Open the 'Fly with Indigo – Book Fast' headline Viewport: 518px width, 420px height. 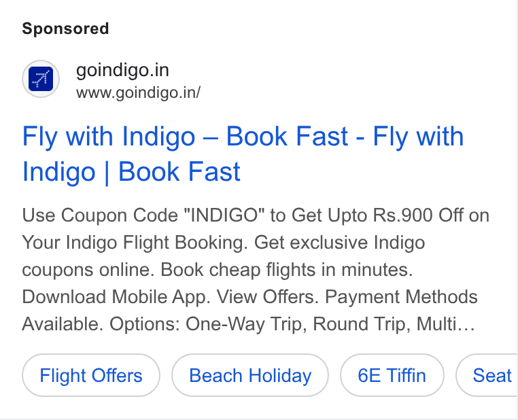click(x=186, y=137)
